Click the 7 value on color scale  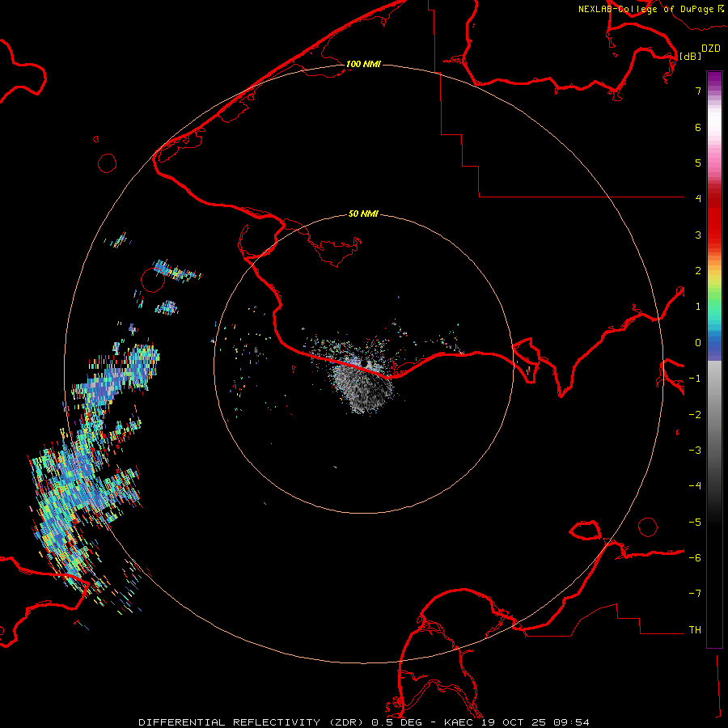point(698,91)
